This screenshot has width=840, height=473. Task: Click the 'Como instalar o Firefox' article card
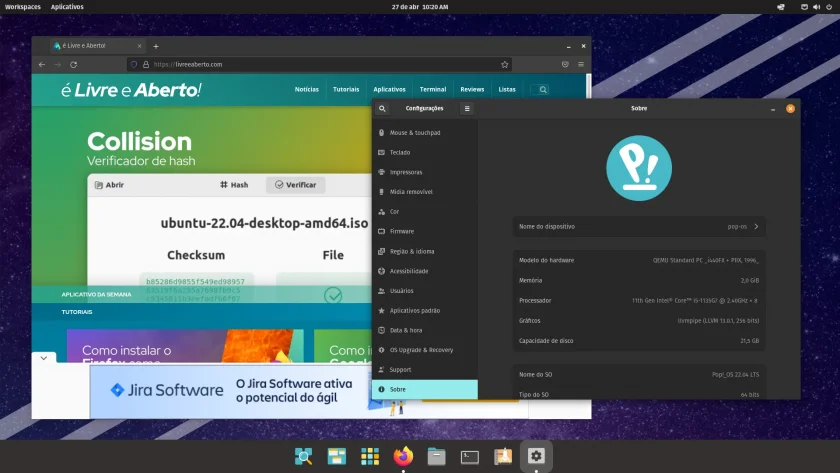pyautogui.click(x=185, y=346)
